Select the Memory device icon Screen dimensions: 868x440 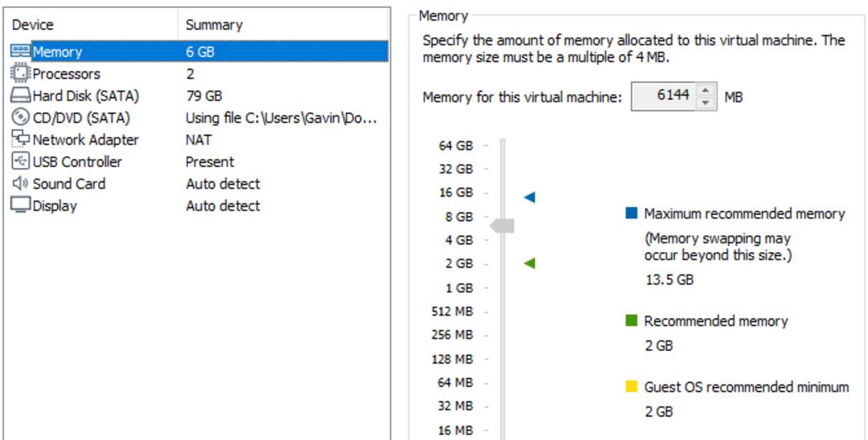point(21,51)
